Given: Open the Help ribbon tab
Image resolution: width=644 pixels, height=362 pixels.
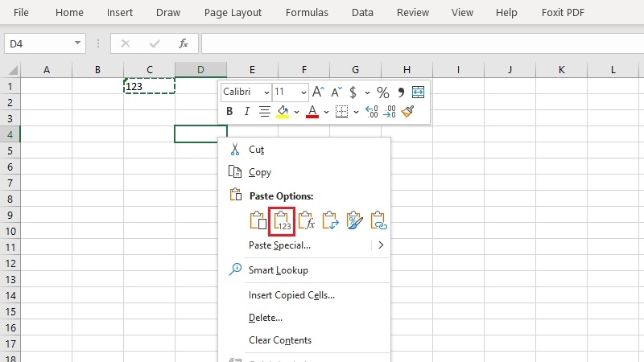Looking at the screenshot, I should point(506,12).
